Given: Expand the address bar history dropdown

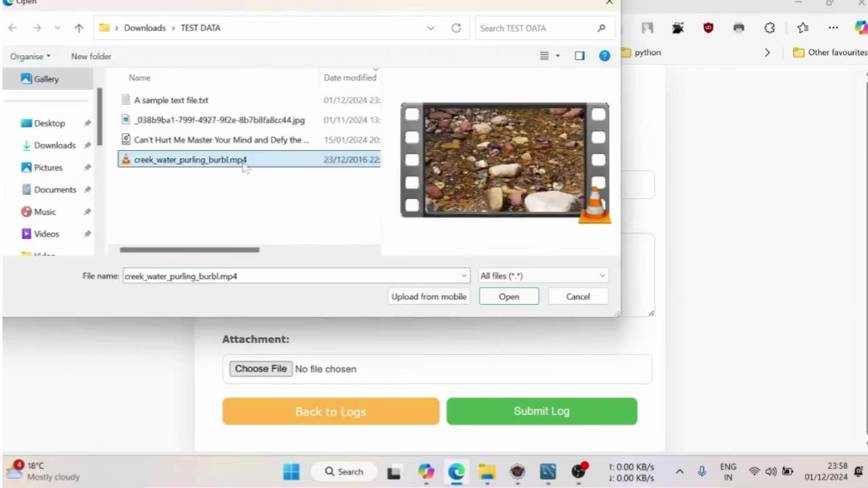Looking at the screenshot, I should (x=431, y=28).
